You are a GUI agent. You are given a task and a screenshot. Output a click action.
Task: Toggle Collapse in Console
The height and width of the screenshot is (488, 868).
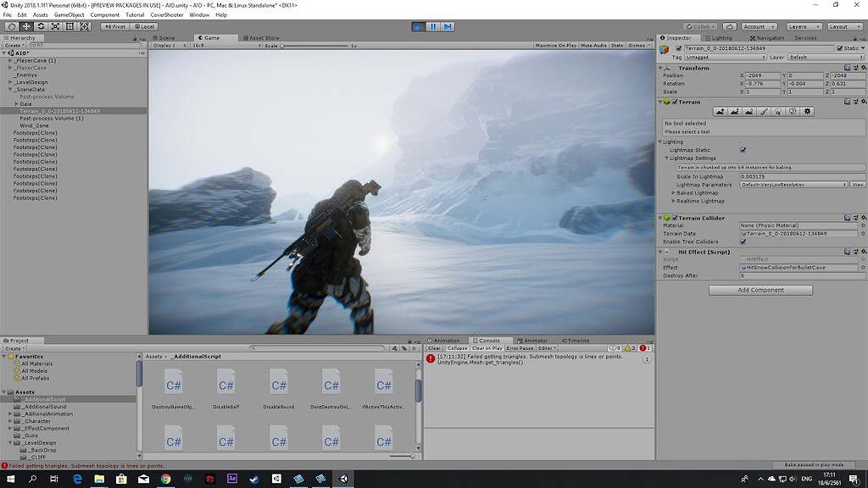(x=457, y=348)
